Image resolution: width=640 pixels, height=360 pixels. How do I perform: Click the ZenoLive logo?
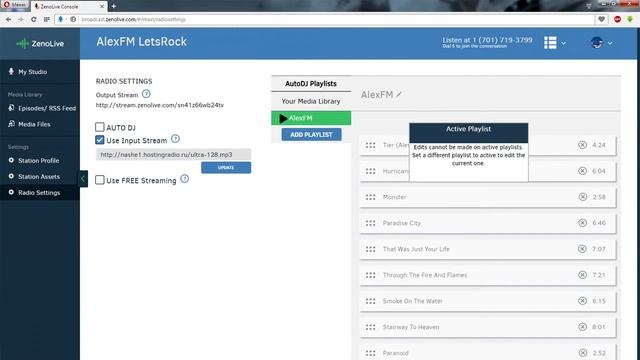coord(40,43)
